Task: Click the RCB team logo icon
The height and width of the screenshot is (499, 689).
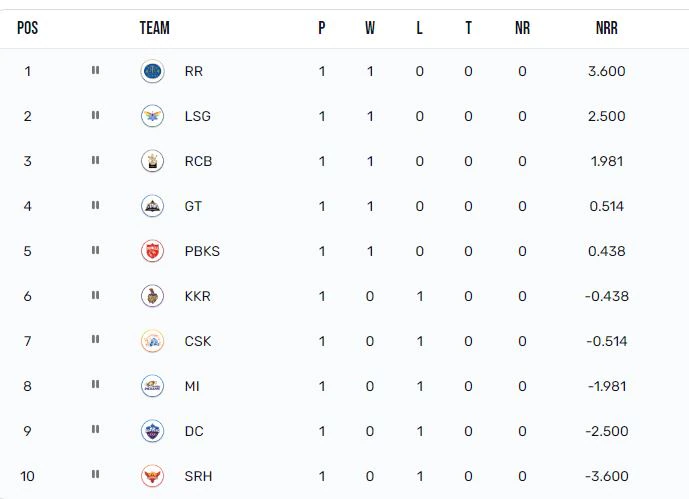Action: pyautogui.click(x=152, y=161)
